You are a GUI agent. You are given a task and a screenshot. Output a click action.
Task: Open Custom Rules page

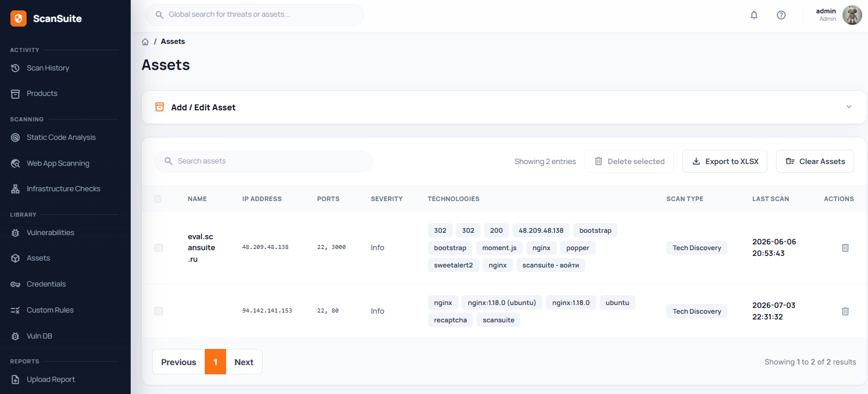coord(50,310)
